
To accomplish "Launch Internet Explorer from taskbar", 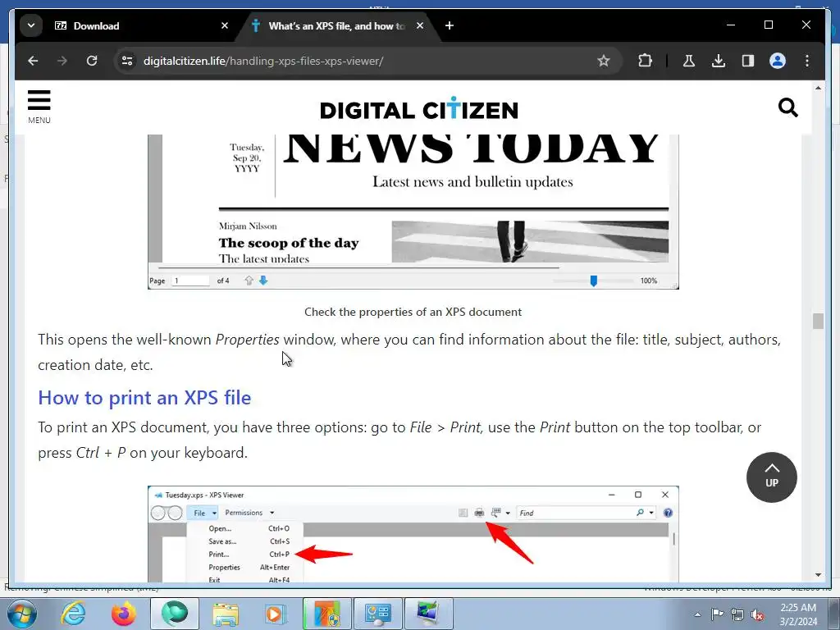I will (x=73, y=614).
